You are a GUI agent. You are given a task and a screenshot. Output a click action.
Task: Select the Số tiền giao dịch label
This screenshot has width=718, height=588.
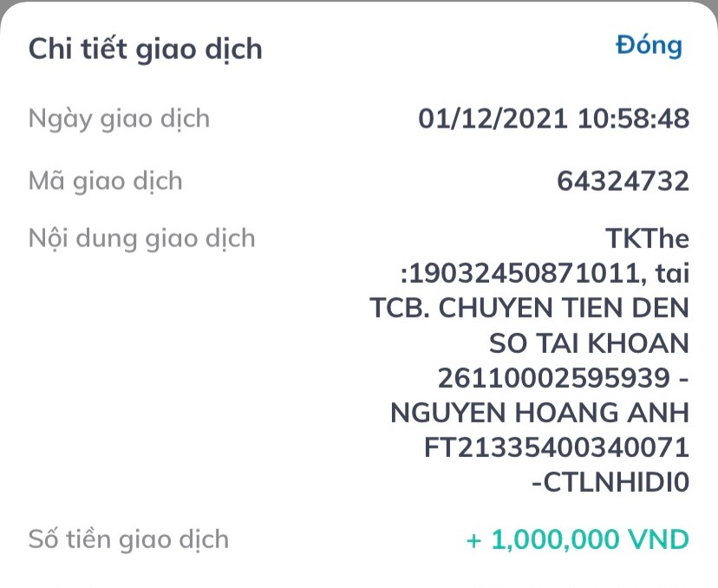pyautogui.click(x=128, y=539)
